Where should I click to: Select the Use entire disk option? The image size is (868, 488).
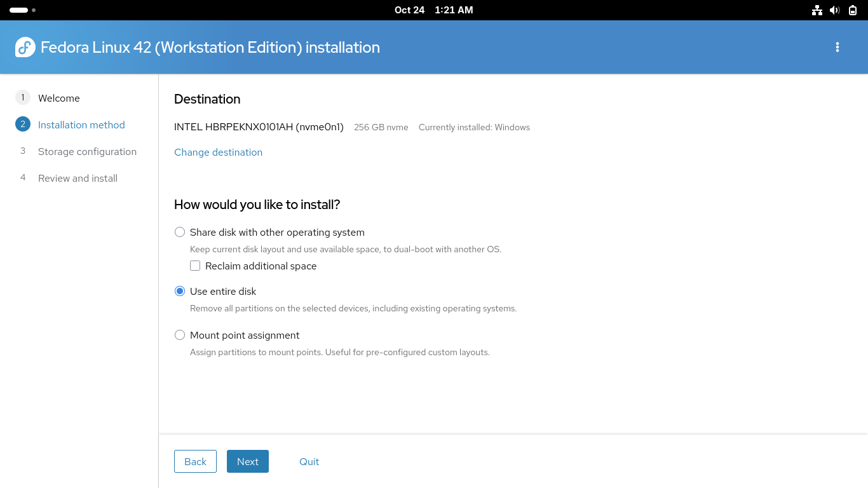coord(180,291)
